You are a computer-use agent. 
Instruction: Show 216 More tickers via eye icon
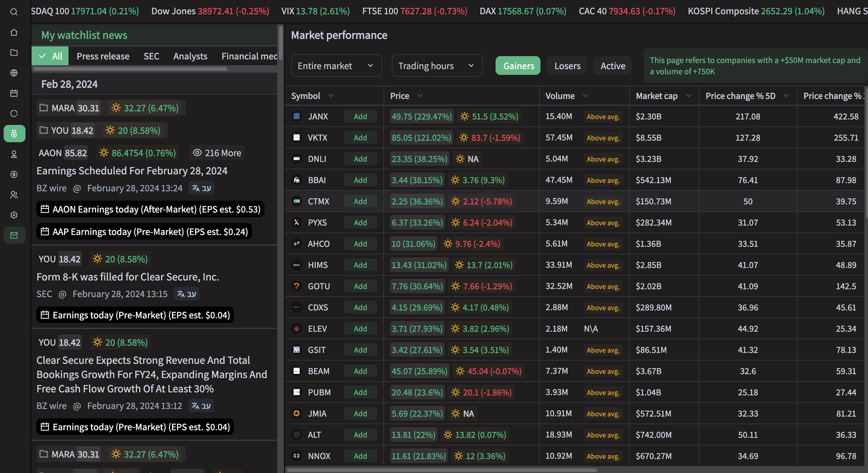(217, 153)
